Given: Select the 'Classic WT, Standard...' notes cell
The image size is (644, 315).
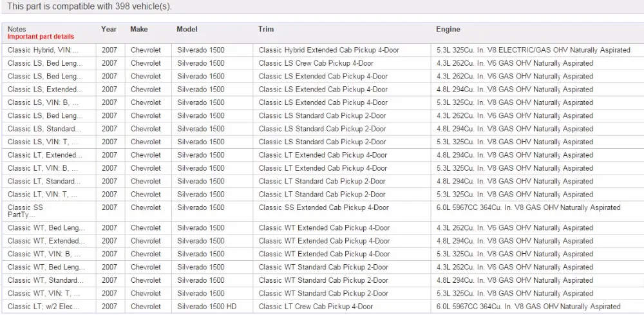Looking at the screenshot, I should [x=49, y=280].
